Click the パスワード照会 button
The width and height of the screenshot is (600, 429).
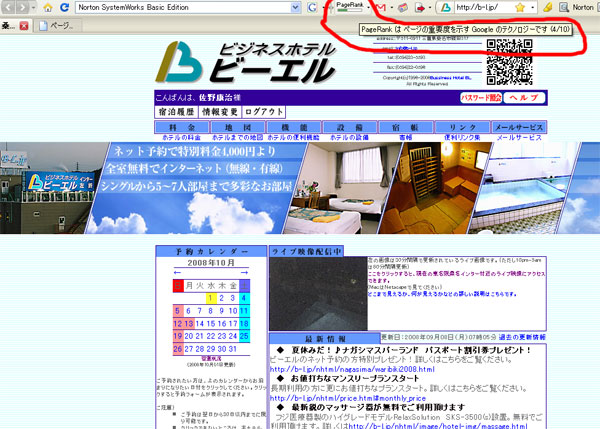[x=481, y=98]
